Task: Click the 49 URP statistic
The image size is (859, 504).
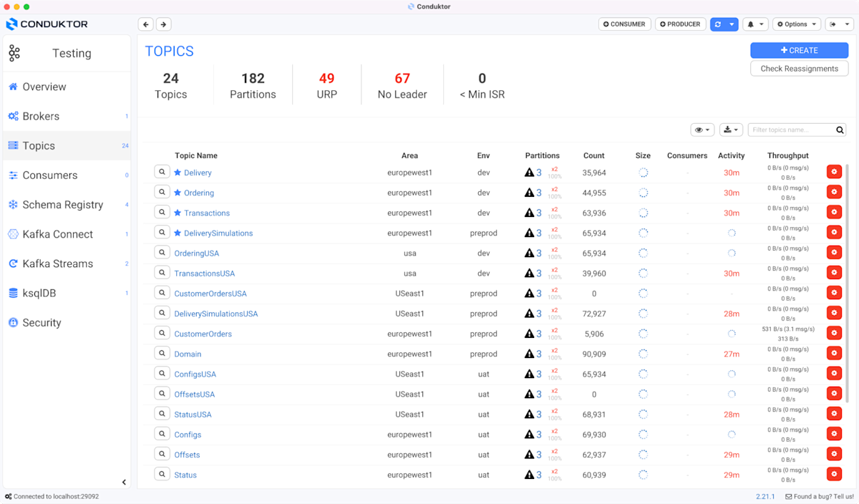Action: tap(326, 86)
